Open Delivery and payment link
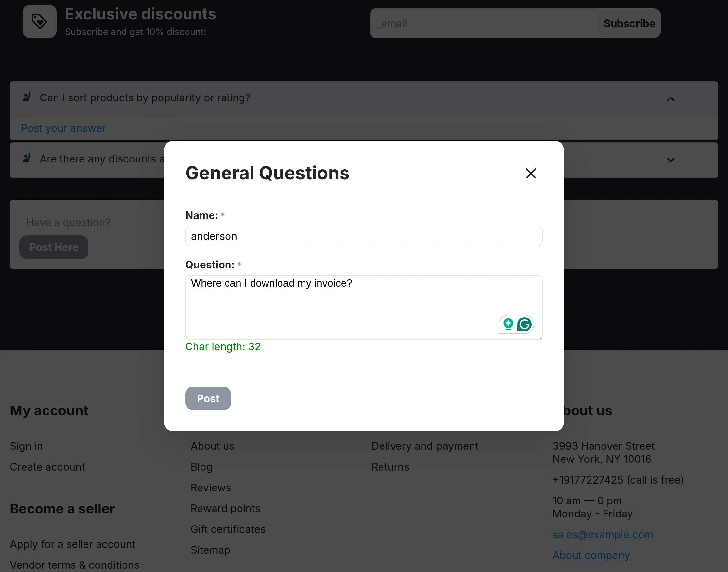The image size is (728, 572). tap(425, 446)
